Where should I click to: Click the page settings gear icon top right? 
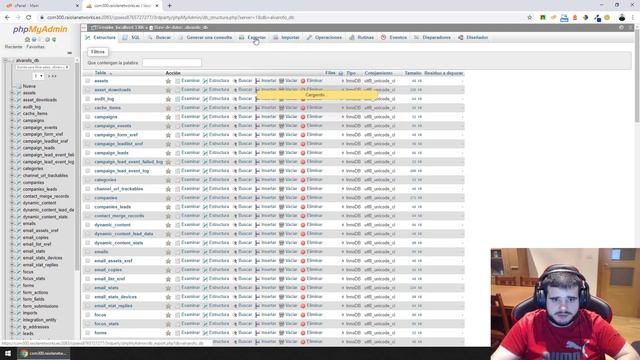[621, 27]
